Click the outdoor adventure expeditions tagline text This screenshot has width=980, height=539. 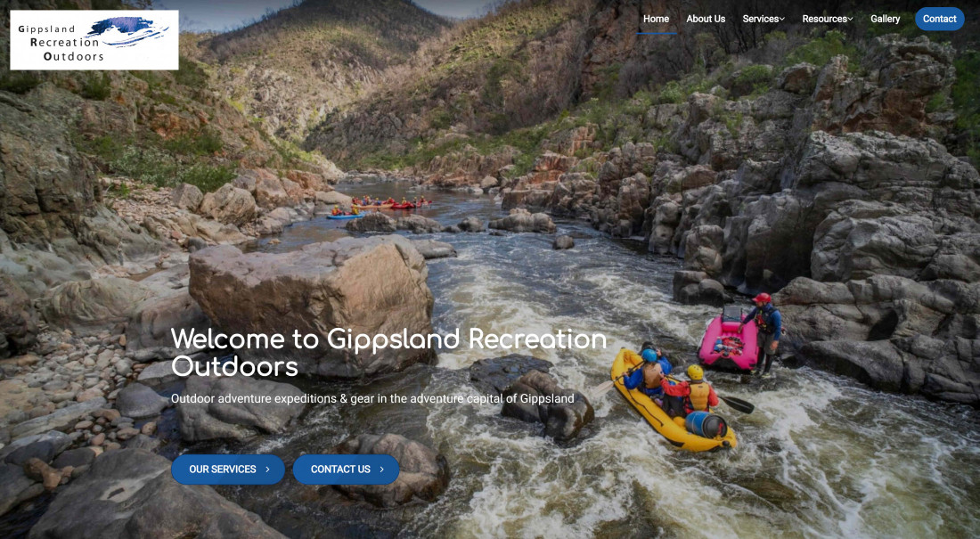pos(372,398)
